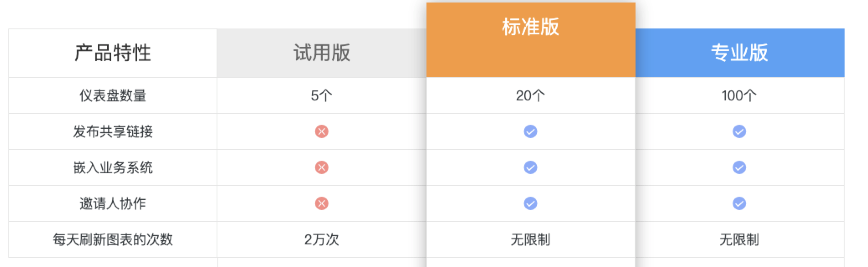Click 标准版 checkmark for 发布共享链接
The height and width of the screenshot is (267, 868).
(530, 131)
